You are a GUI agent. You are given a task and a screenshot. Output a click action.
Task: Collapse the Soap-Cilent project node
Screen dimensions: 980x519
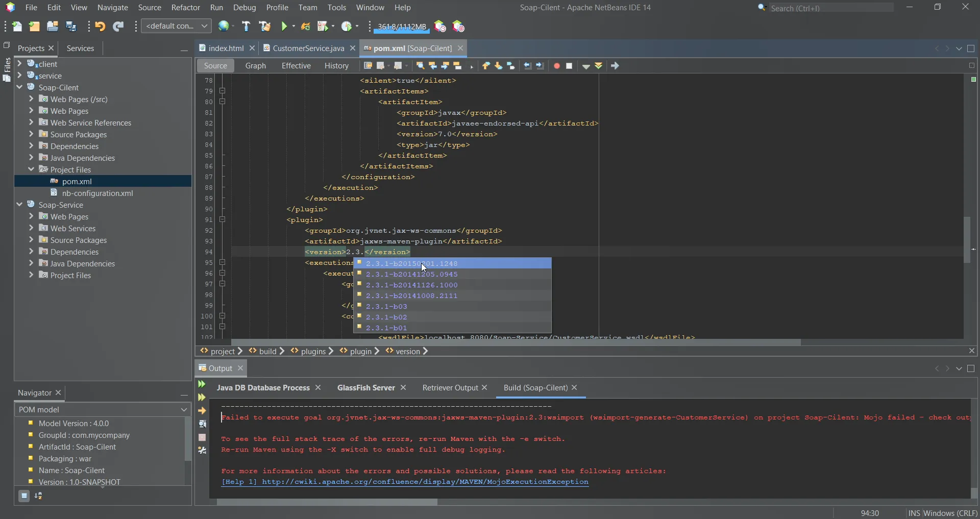pyautogui.click(x=19, y=87)
